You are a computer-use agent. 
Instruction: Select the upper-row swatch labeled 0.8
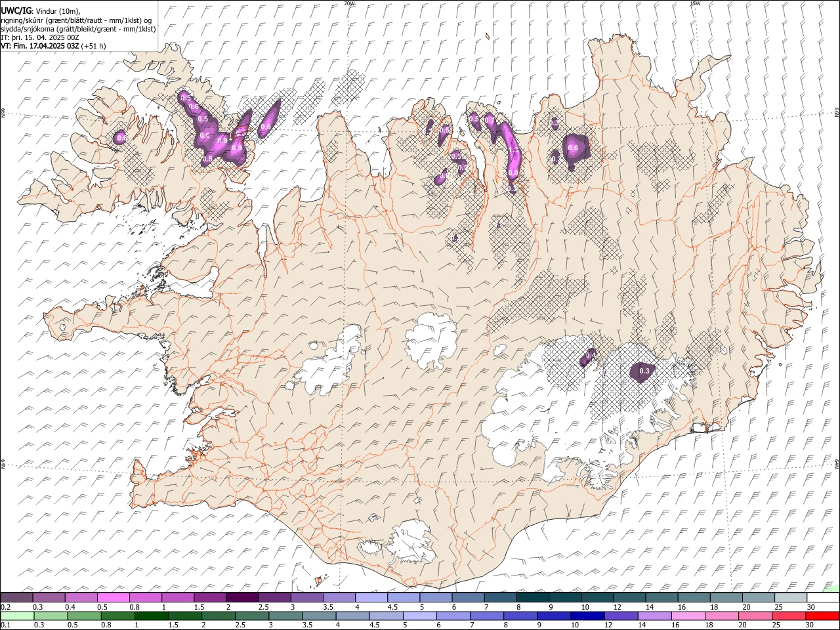[145, 598]
